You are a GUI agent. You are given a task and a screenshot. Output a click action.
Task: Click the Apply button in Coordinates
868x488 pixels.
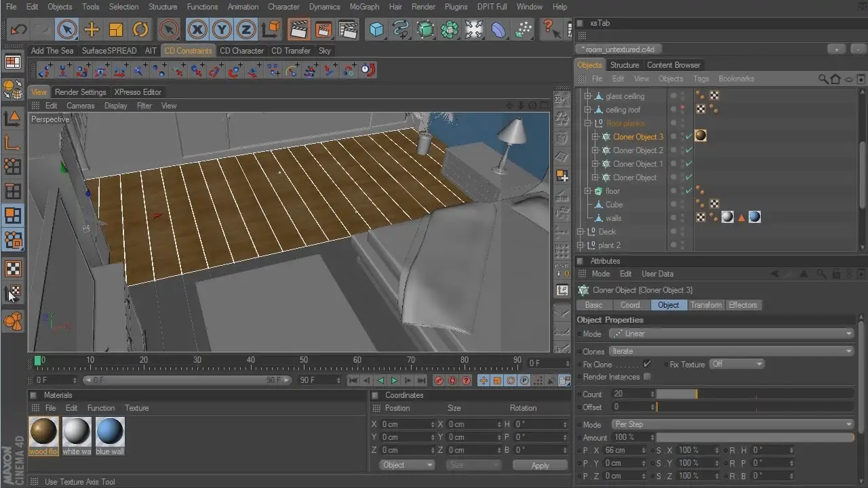click(540, 466)
